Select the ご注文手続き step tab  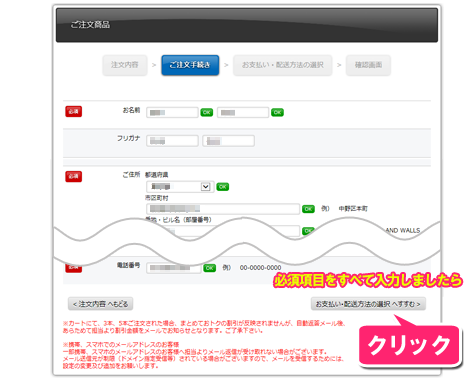(x=190, y=65)
